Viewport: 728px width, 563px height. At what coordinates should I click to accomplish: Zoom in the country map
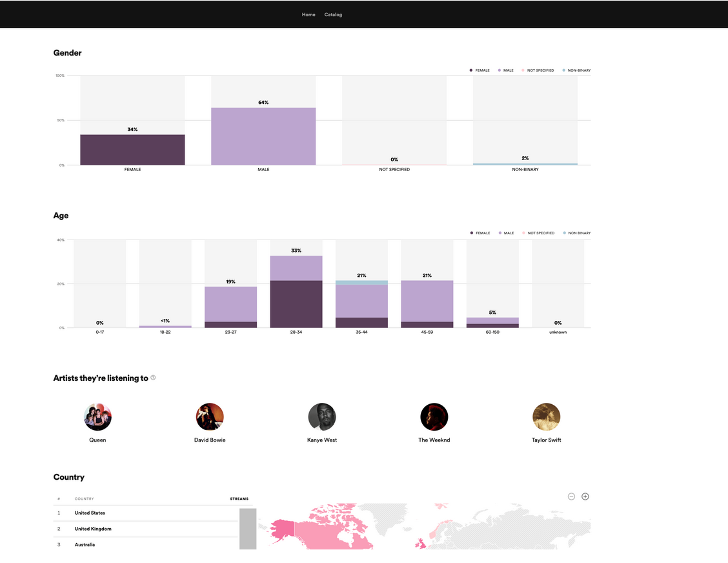tap(585, 496)
